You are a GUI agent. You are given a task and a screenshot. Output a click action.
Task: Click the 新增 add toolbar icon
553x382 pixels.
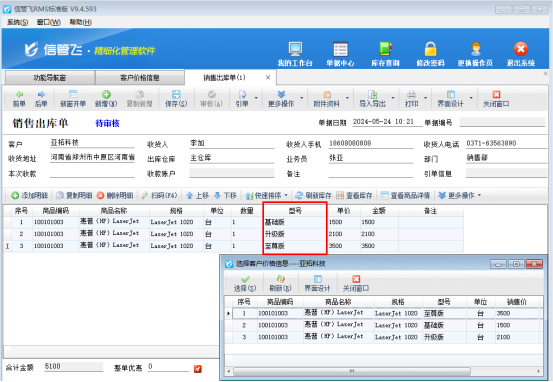click(106, 94)
